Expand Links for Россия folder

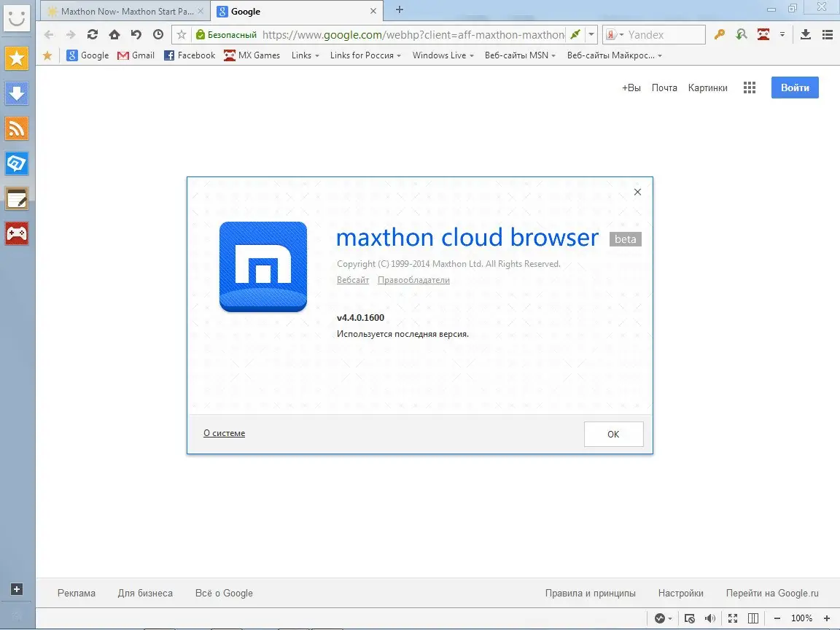pyautogui.click(x=365, y=55)
